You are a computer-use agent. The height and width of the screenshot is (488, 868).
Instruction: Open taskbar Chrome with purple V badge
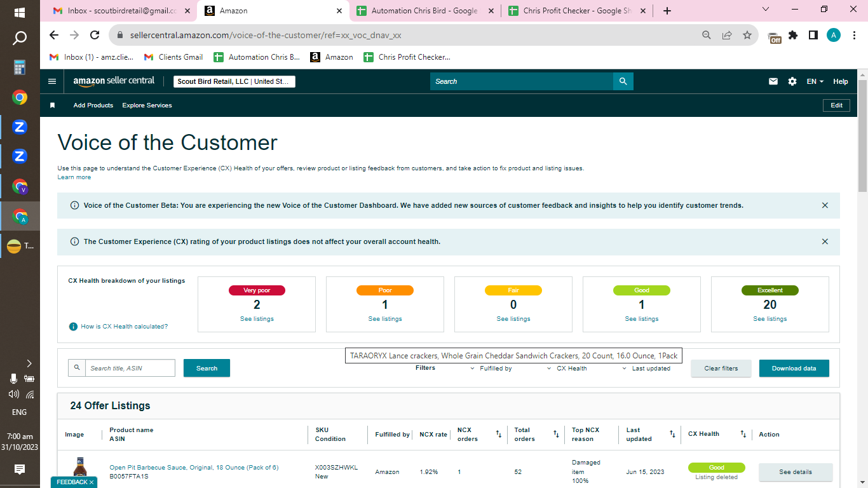click(x=20, y=186)
